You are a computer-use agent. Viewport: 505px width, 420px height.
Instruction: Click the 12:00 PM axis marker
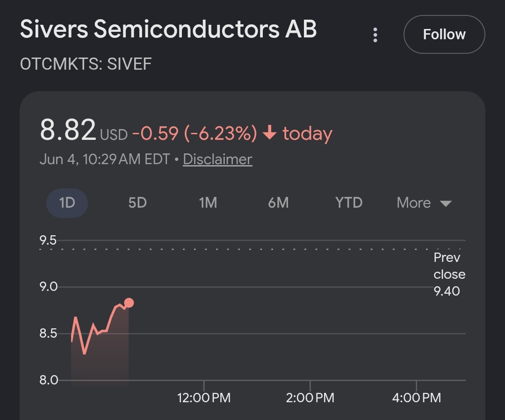point(204,398)
